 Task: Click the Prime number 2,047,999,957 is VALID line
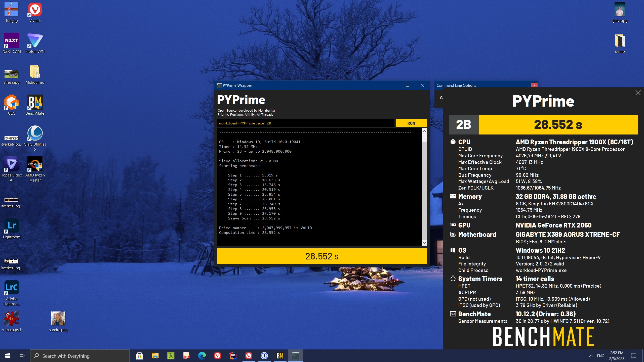pyautogui.click(x=265, y=228)
